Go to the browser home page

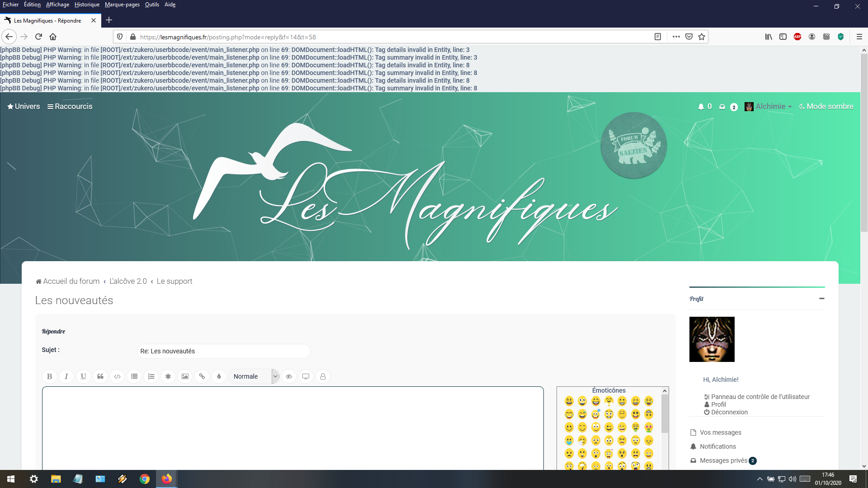53,37
